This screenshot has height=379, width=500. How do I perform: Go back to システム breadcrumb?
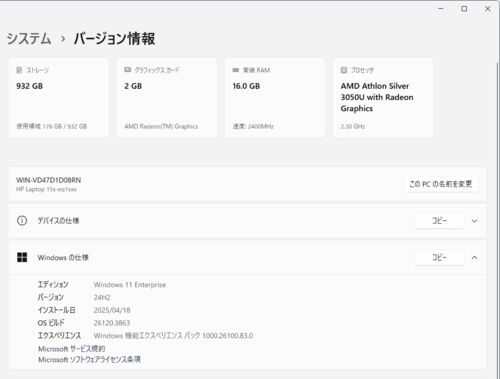[29, 39]
